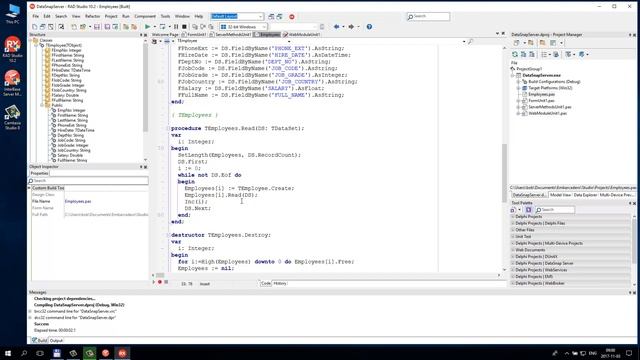Switch to the Data Explorer tab

click(586, 195)
